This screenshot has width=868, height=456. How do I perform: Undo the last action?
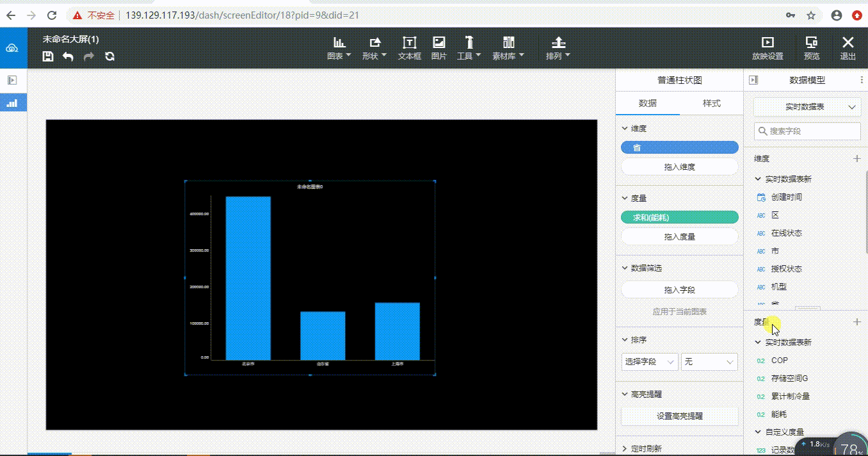pyautogui.click(x=68, y=56)
